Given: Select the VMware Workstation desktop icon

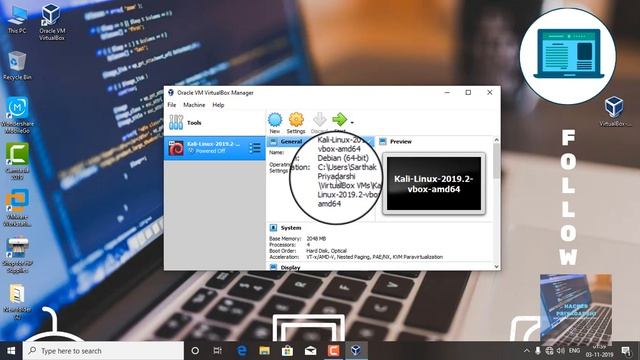Looking at the screenshot, I should [x=17, y=208].
